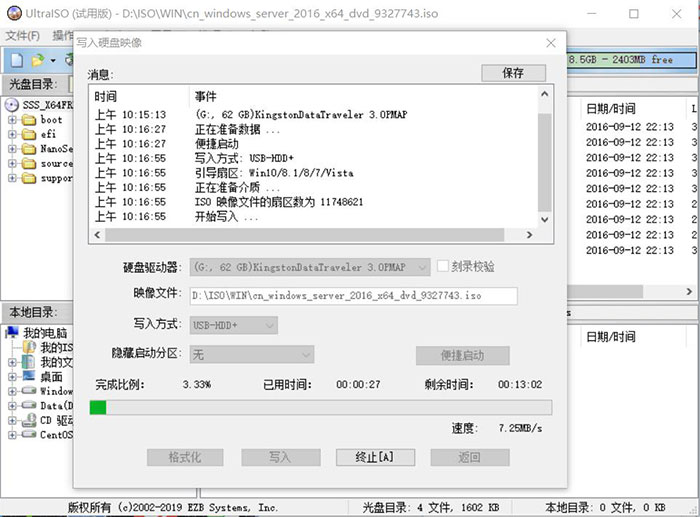700x517 pixels.
Task: Click the efi folder icon
Action: pos(29,134)
